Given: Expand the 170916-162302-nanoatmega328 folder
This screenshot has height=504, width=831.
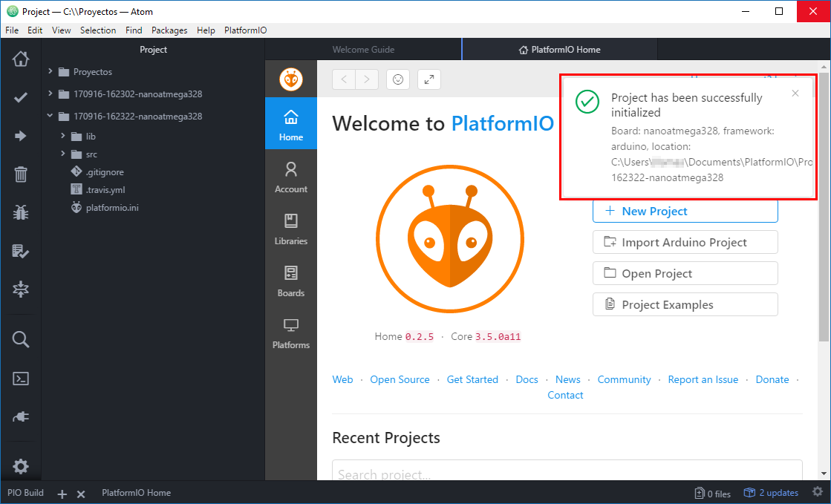Looking at the screenshot, I should pos(50,94).
